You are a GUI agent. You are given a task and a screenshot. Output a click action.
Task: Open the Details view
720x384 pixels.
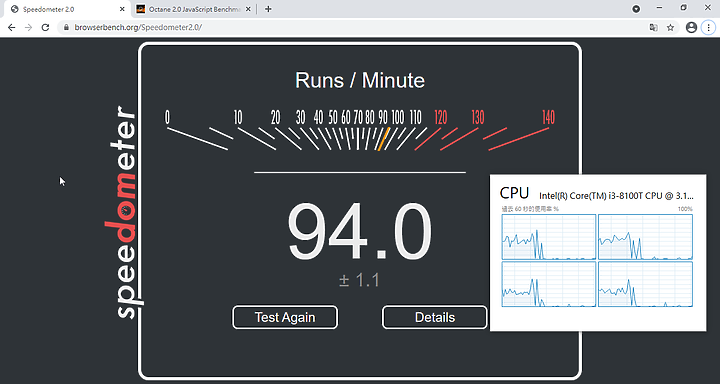point(434,317)
